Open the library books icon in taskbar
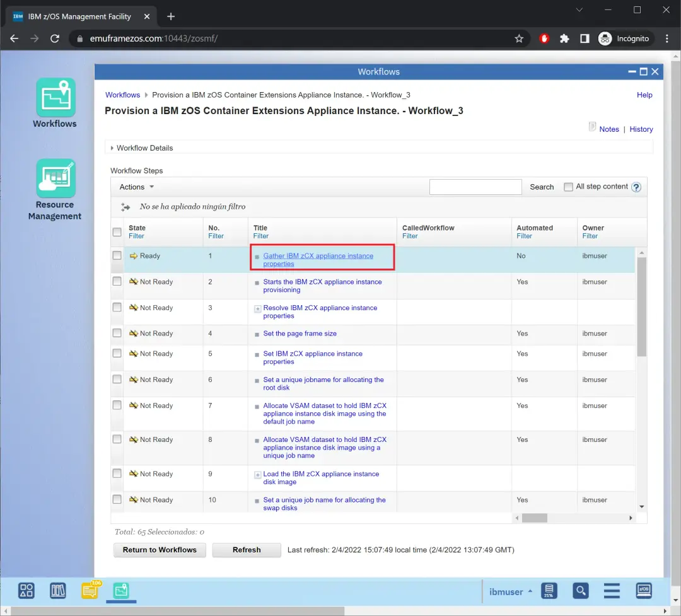The height and width of the screenshot is (616, 681). [58, 591]
